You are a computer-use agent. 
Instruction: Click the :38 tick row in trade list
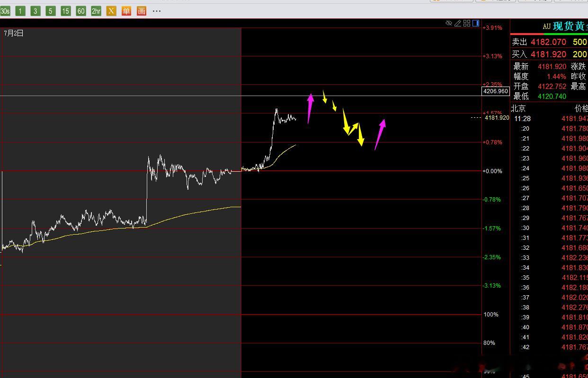coord(549,308)
